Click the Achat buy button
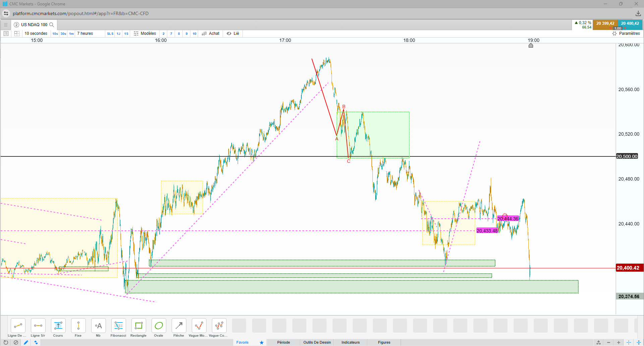The image size is (644, 346). coord(211,33)
